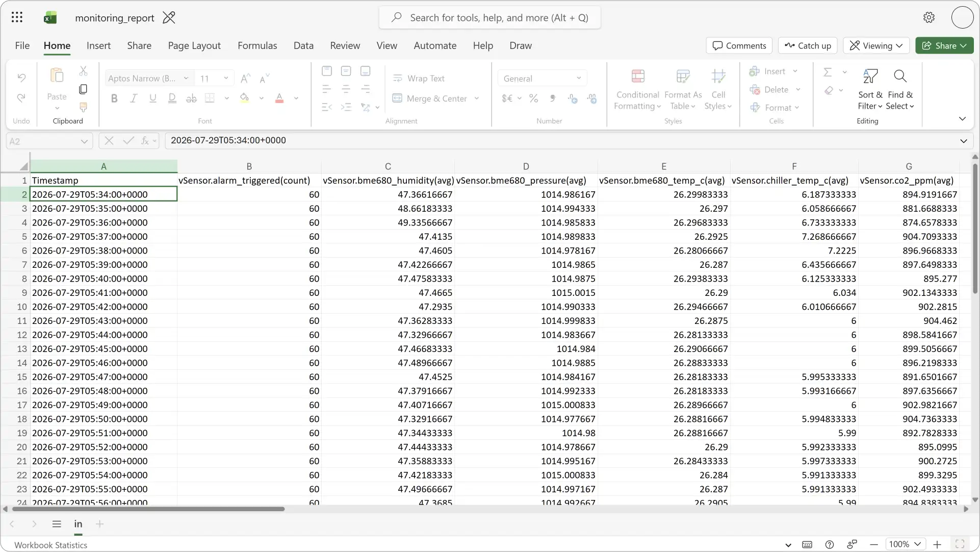980x552 pixels.
Task: Click the Undo arrow icon
Action: [21, 78]
